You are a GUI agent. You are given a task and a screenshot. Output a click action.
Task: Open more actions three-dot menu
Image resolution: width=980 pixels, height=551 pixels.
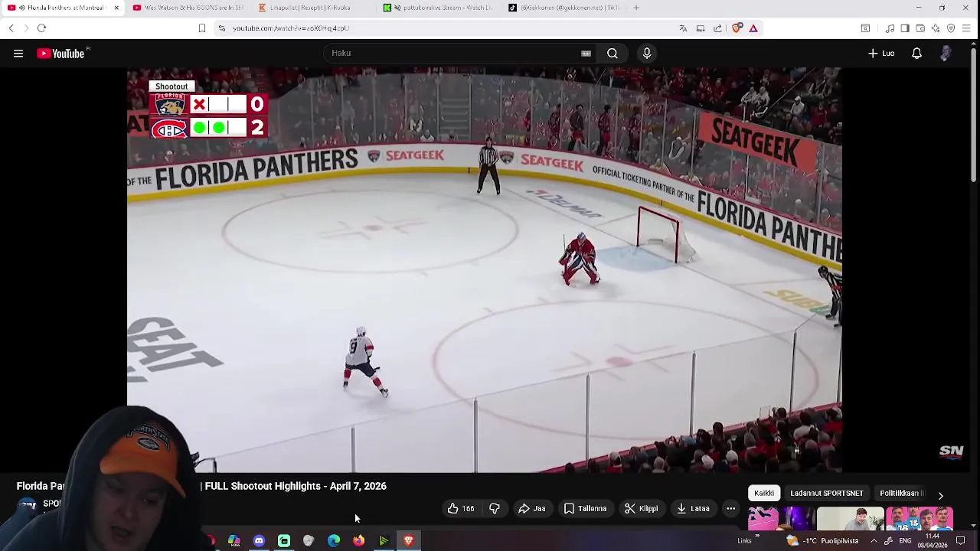tap(730, 508)
